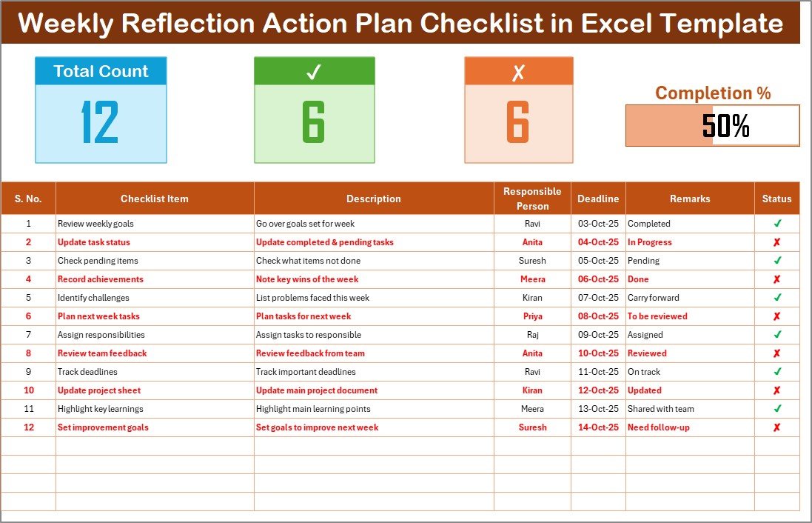Select the Checklist Item column header
The height and width of the screenshot is (523, 812).
[155, 199]
